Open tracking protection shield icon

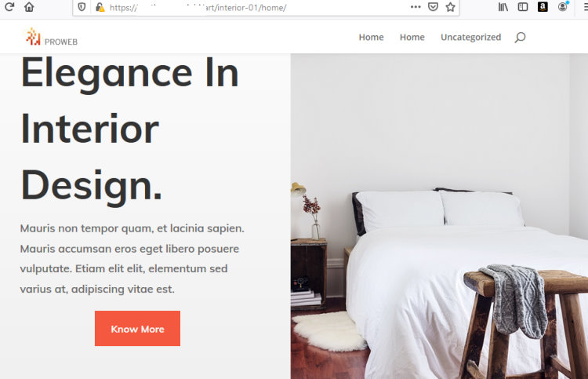tap(82, 7)
